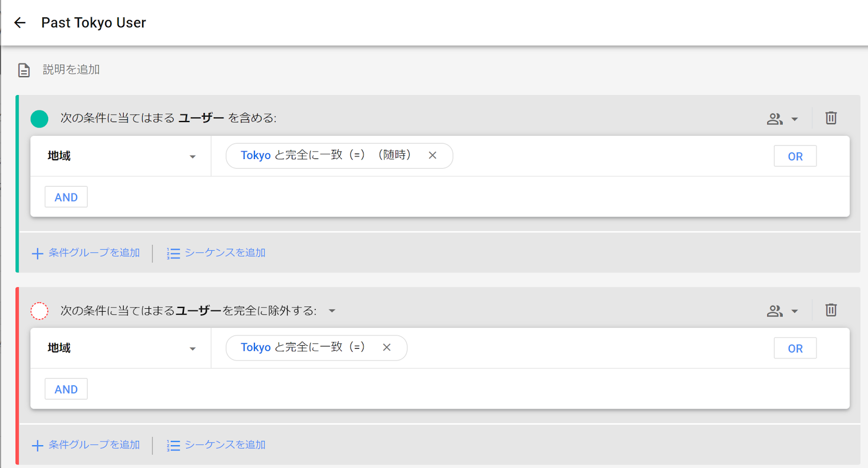Expand the 地域 dropdown in include group

[x=192, y=157]
